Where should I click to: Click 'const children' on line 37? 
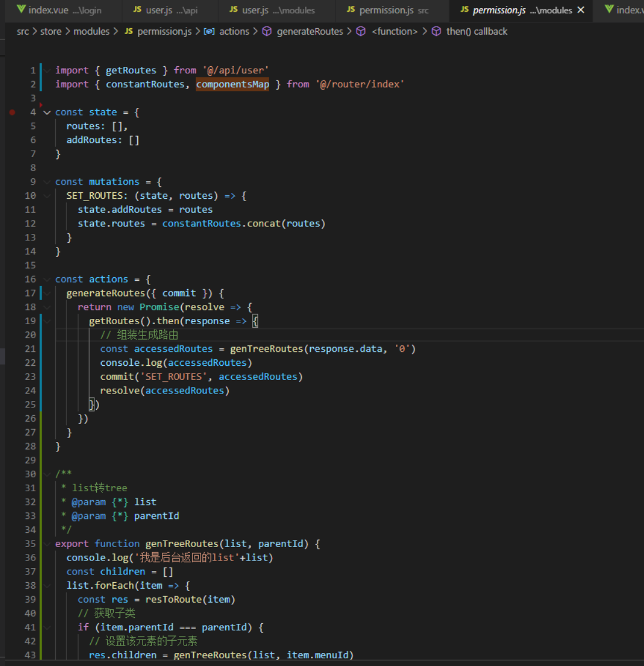pos(106,571)
